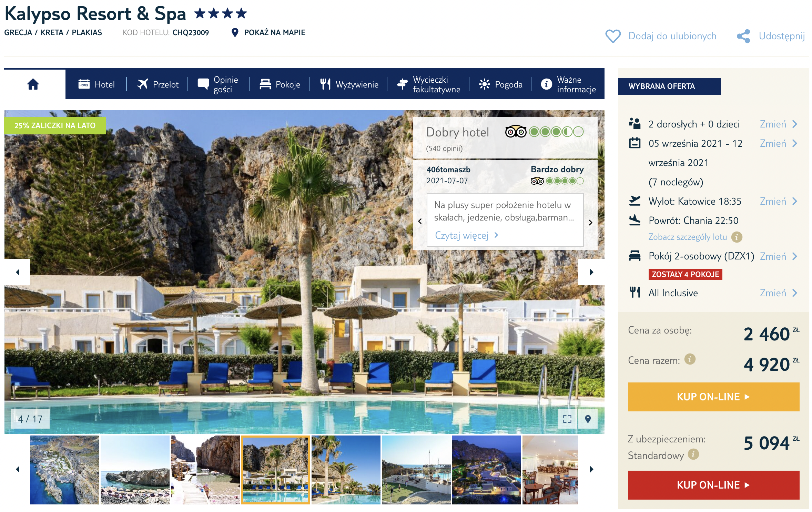Change departure airport Katowice via Zmień
The height and width of the screenshot is (512, 812).
779,201
